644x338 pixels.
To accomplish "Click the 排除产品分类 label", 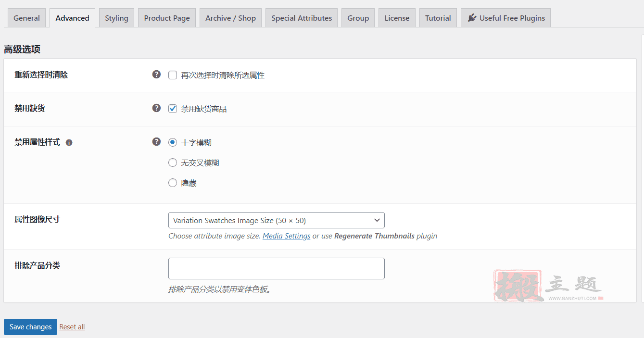I will pyautogui.click(x=37, y=265).
